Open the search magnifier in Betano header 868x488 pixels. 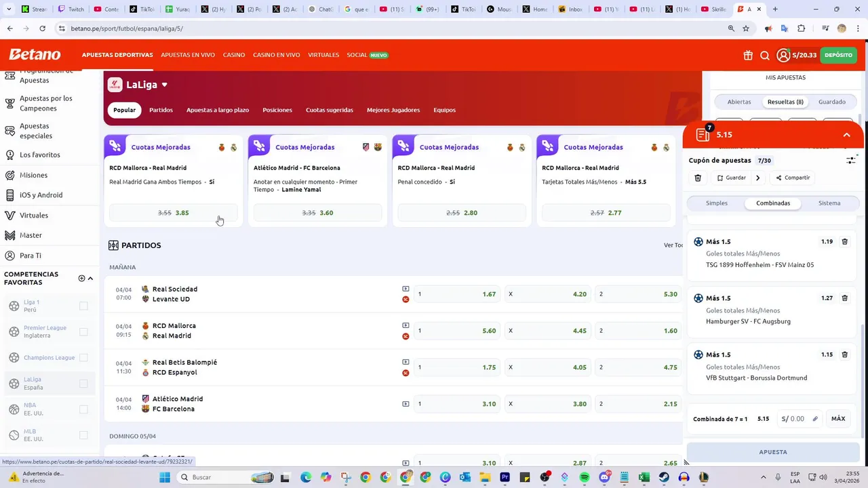[765, 56]
